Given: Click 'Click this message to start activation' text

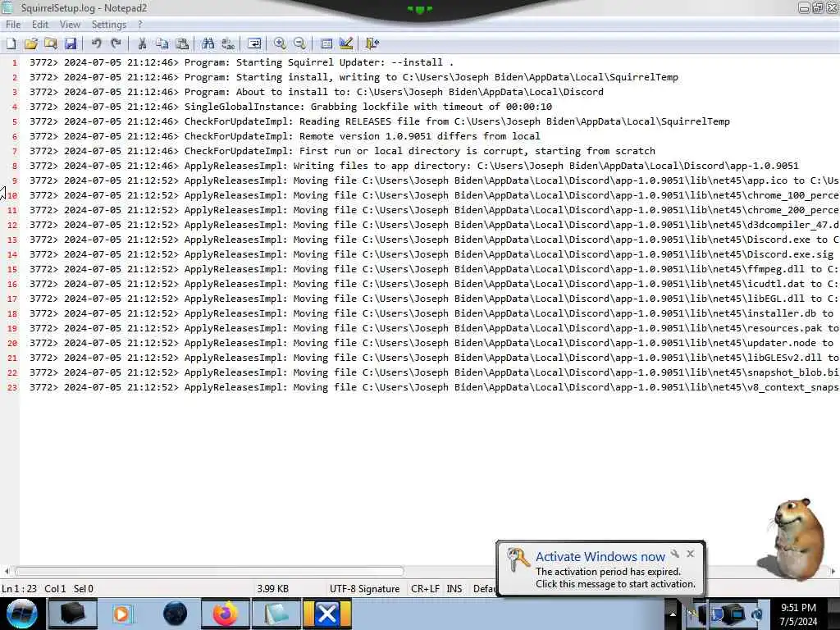Looking at the screenshot, I should click(615, 584).
